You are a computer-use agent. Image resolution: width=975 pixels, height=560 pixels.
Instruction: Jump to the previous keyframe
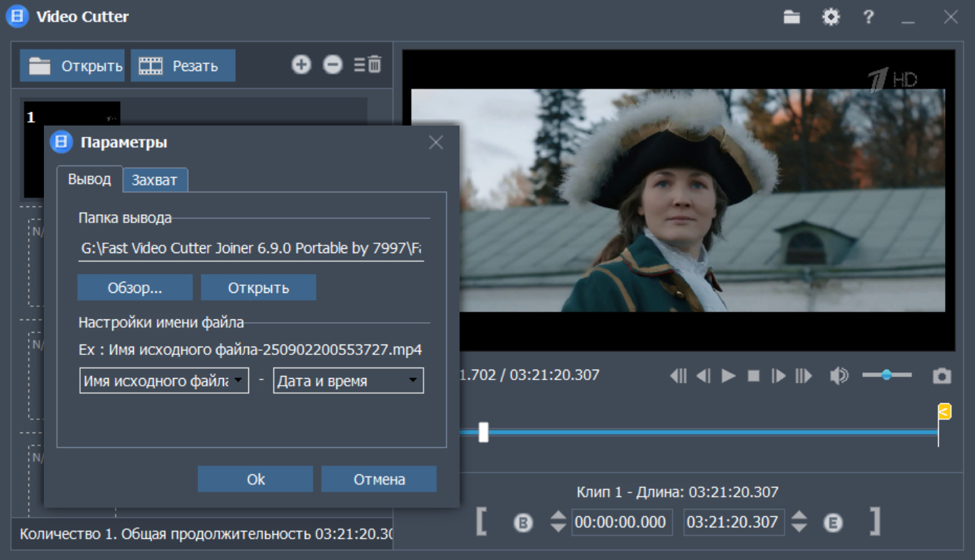(x=678, y=376)
